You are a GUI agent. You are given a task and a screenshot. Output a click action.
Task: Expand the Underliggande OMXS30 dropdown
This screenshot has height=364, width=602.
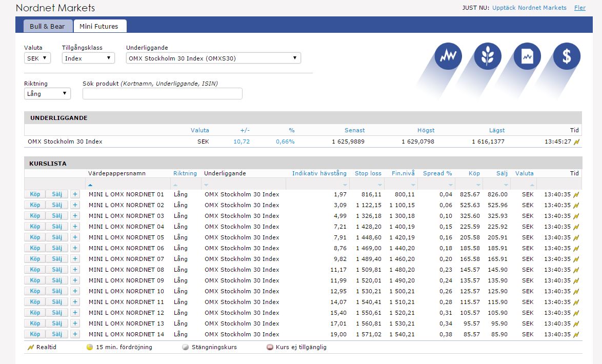click(x=213, y=58)
